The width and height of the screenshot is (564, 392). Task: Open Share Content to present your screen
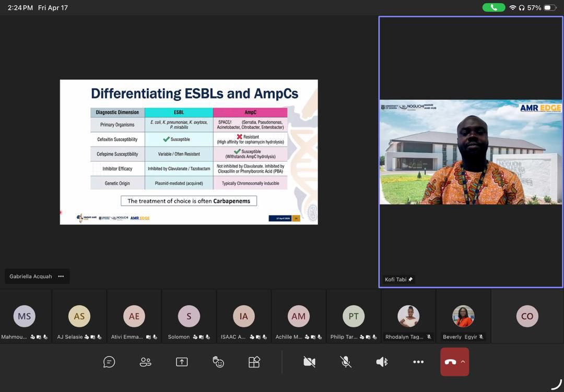coord(182,361)
